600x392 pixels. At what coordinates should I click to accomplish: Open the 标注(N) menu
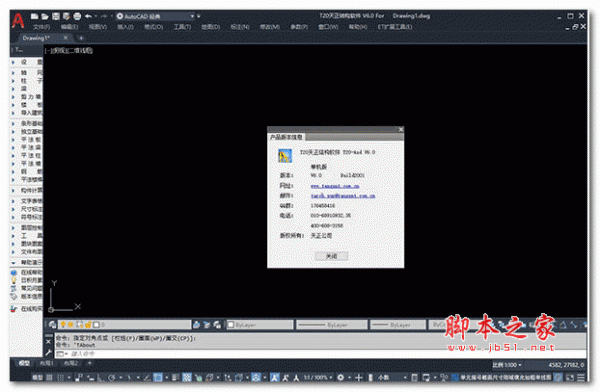(x=240, y=27)
